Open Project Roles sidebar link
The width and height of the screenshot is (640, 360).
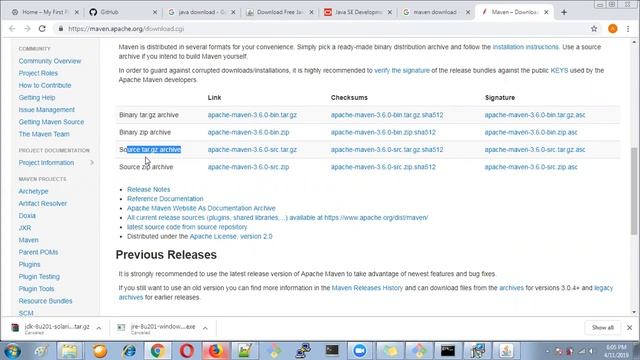[x=38, y=73]
